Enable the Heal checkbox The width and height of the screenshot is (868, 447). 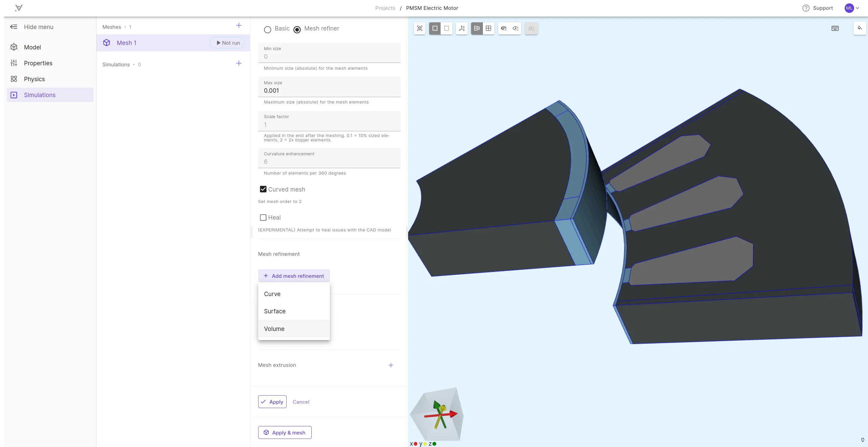point(263,217)
